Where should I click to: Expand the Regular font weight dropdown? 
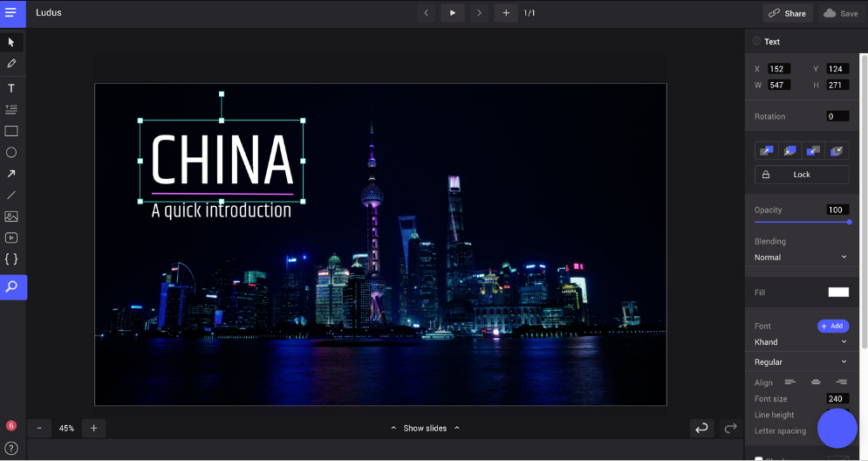(x=801, y=362)
